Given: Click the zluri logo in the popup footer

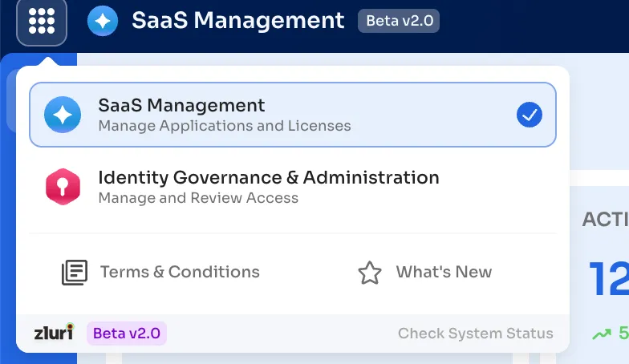Looking at the screenshot, I should click(x=55, y=332).
